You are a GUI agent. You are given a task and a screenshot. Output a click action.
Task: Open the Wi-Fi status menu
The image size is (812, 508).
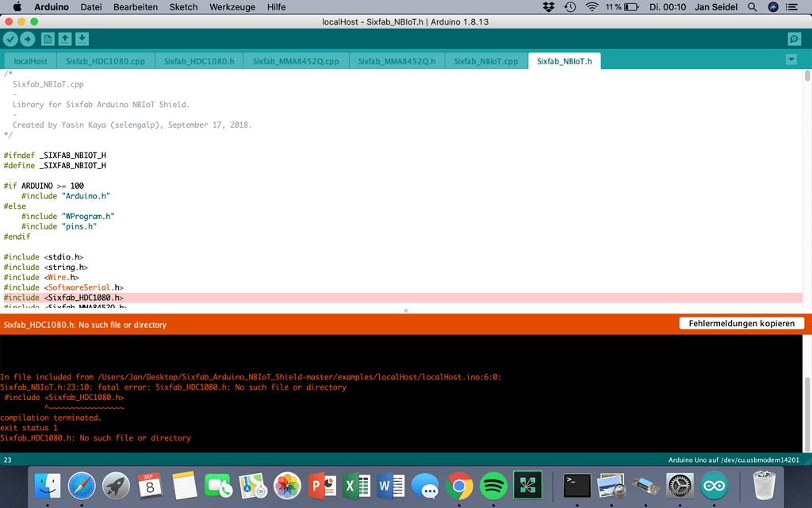point(592,7)
